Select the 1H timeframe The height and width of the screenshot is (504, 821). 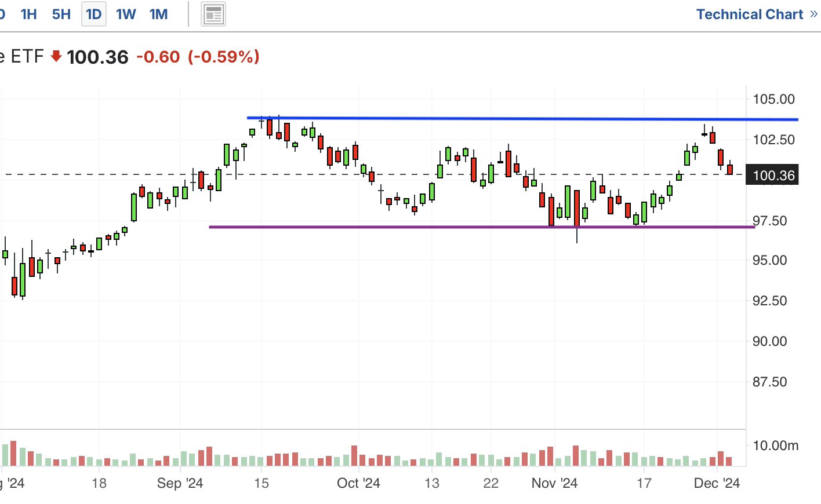tap(28, 14)
